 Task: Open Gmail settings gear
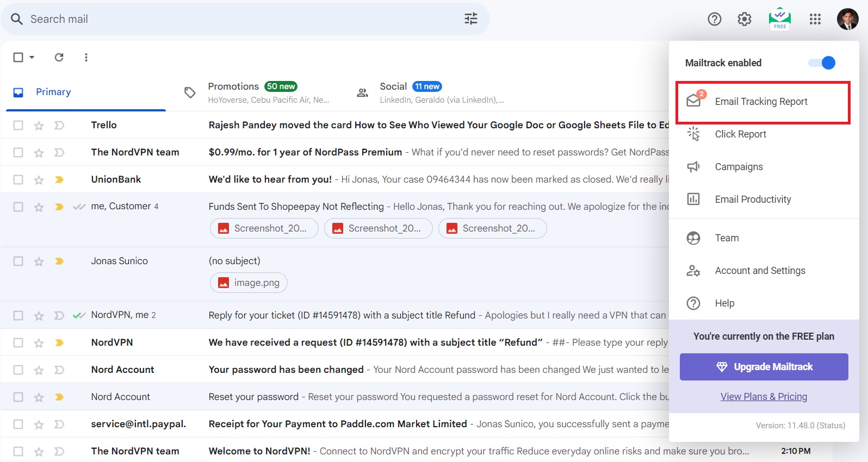(745, 19)
